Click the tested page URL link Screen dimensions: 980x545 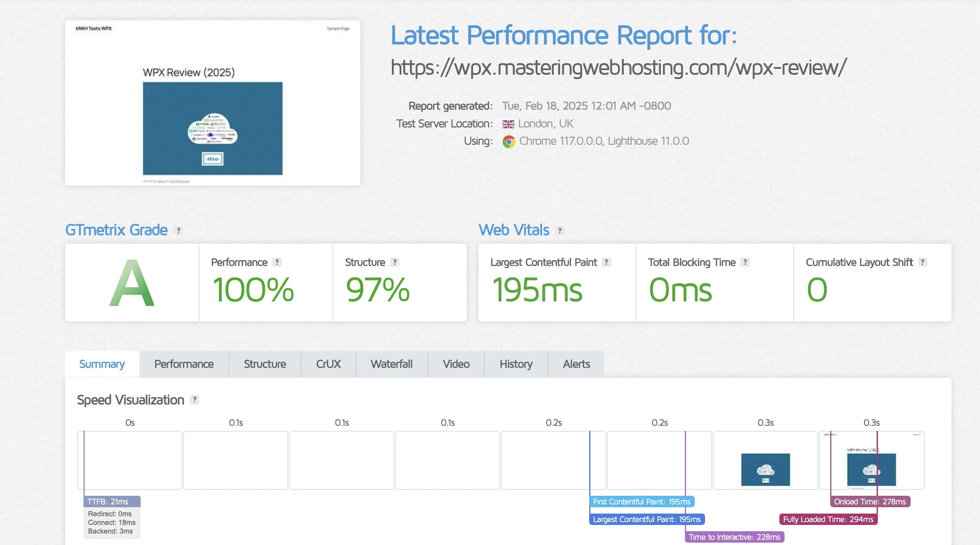pos(618,67)
